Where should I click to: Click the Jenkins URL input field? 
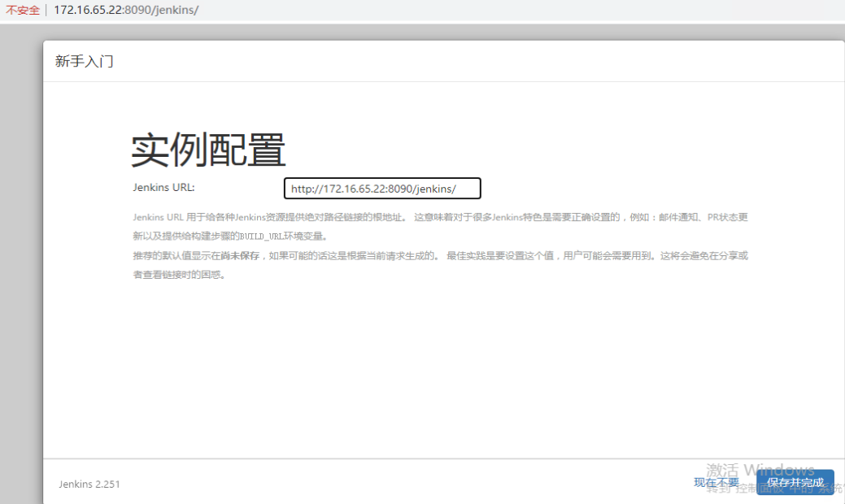(382, 189)
